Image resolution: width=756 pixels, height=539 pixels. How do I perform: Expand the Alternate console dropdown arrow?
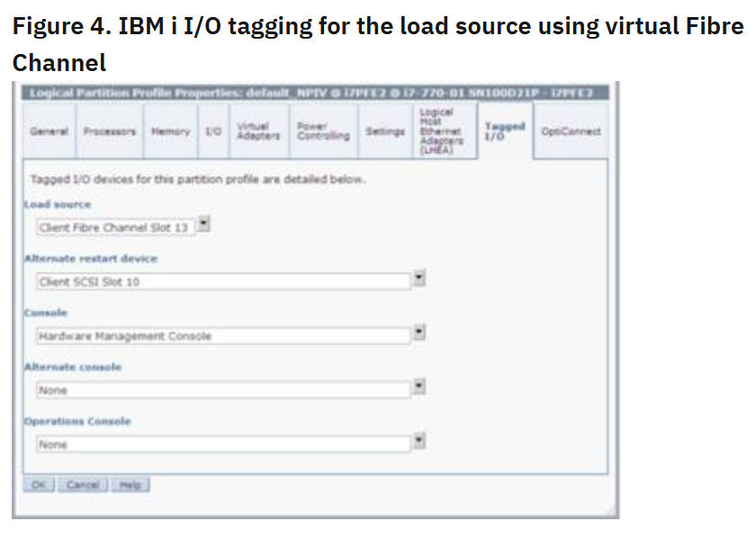click(x=419, y=387)
